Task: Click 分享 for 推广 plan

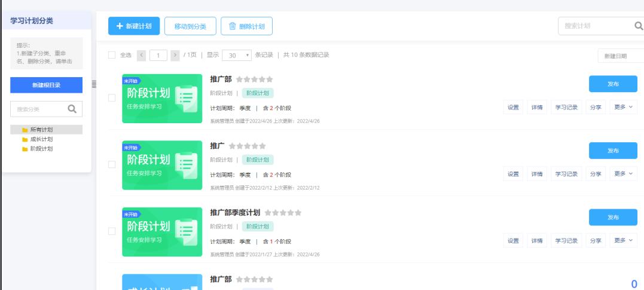Action: [x=596, y=174]
